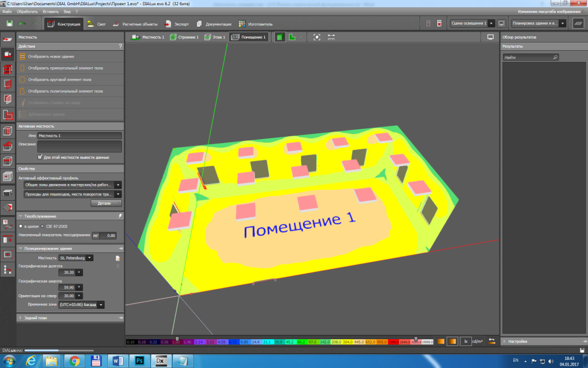Viewport: 588px width, 368px height.
Task: Switch to the Экспорт tab
Action: [x=177, y=24]
